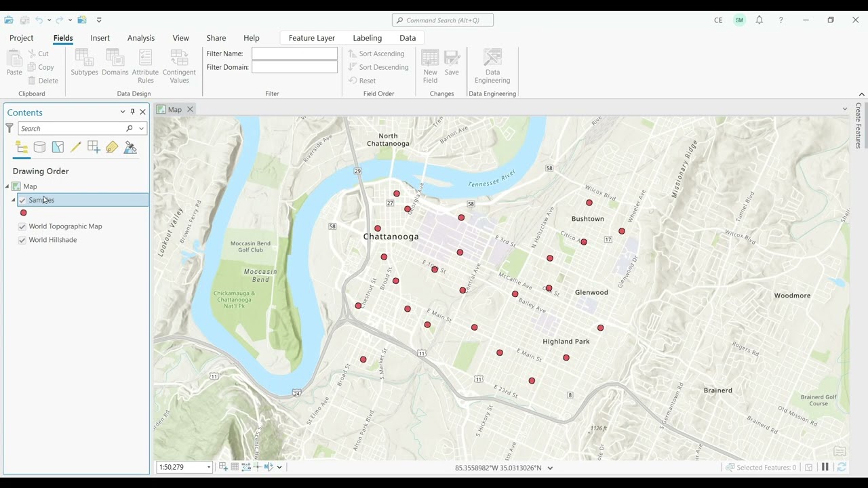Click Cut in Clipboard group
868x488 pixels.
pos(38,54)
